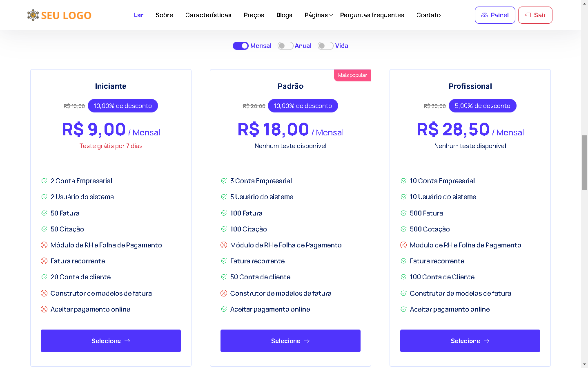Expand the Páginas dropdown menu
Screen dimensions: 588x368
click(318, 15)
